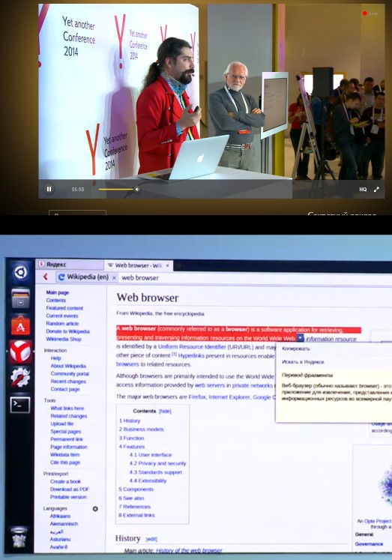Screen dimensions: 392x560
Task: Open About Wikipedia in sidebar
Action: (68, 366)
